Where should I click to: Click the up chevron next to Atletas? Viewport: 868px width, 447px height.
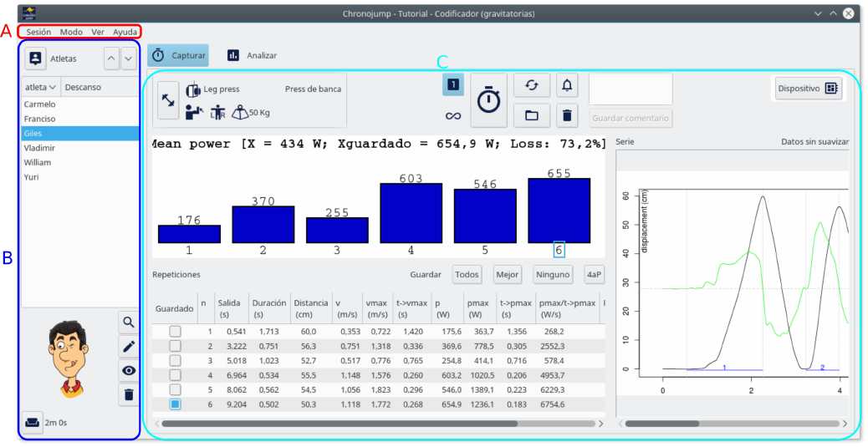pos(111,58)
